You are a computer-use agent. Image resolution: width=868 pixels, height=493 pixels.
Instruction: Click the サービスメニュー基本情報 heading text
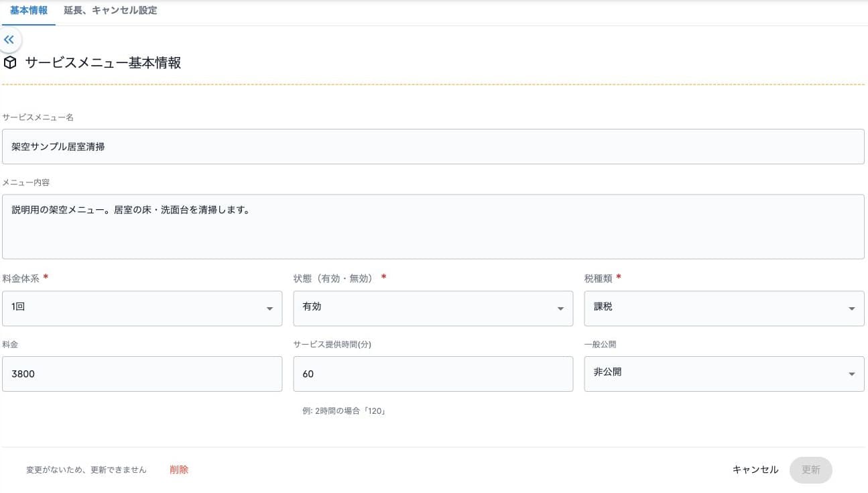coord(103,63)
